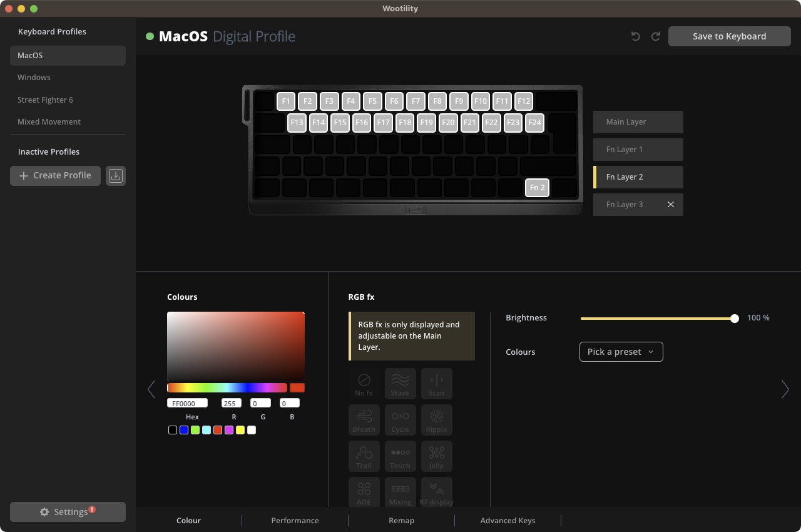Click the import profile icon
The image size is (801, 532).
pos(115,176)
